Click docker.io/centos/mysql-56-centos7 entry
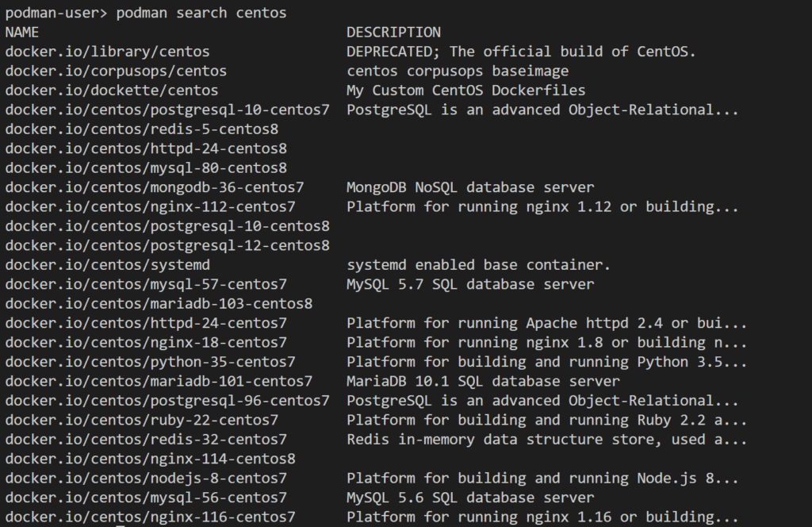 point(146,498)
